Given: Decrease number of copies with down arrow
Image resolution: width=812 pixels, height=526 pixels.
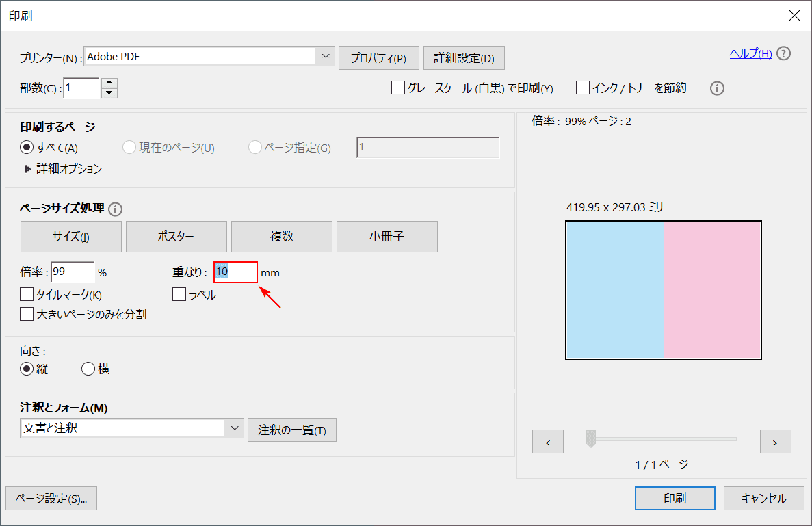Looking at the screenshot, I should coord(109,93).
